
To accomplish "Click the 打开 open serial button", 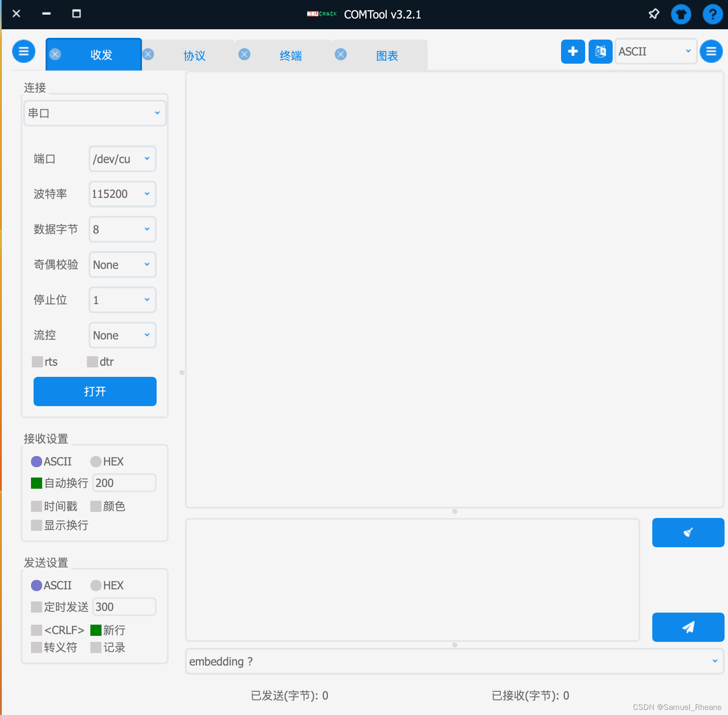I will 95,391.
